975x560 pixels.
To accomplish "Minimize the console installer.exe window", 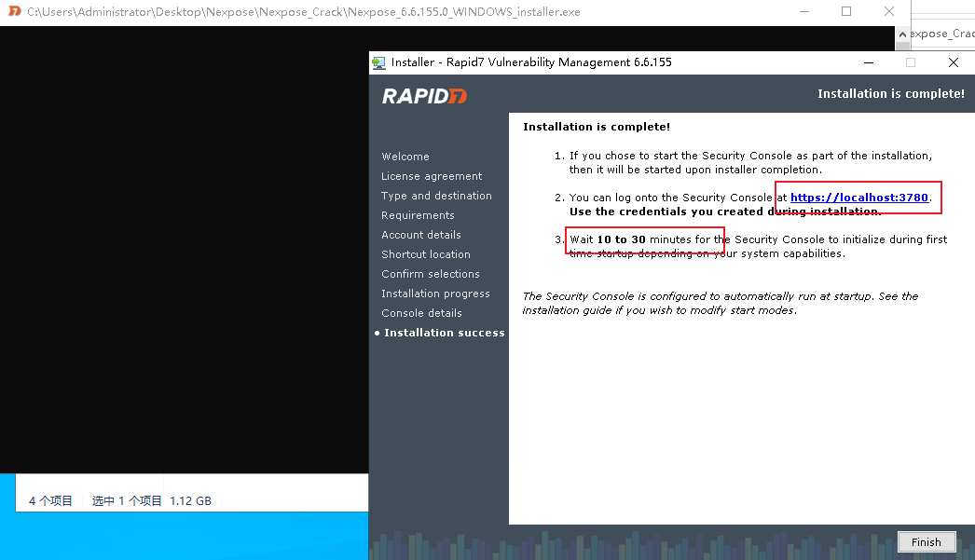I will pyautogui.click(x=804, y=12).
